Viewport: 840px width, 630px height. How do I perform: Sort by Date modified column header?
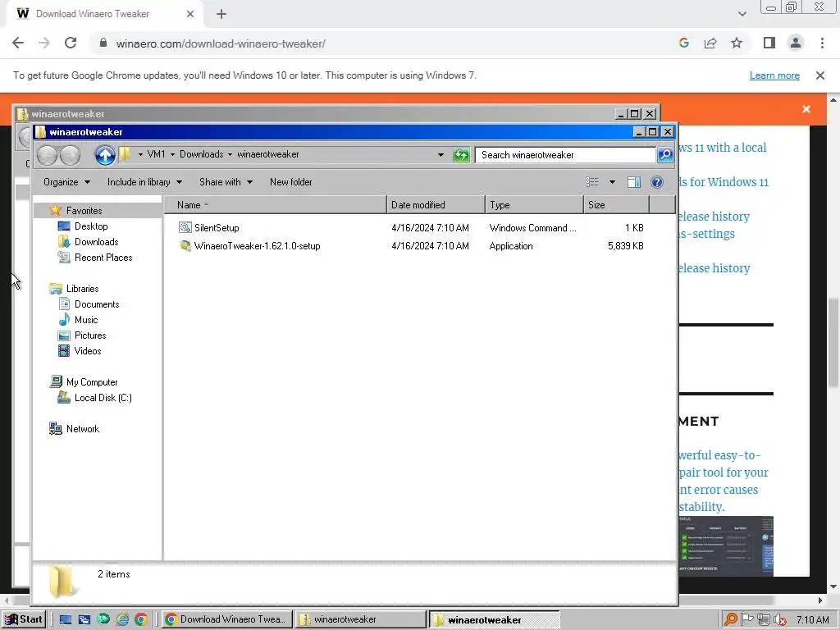click(436, 204)
